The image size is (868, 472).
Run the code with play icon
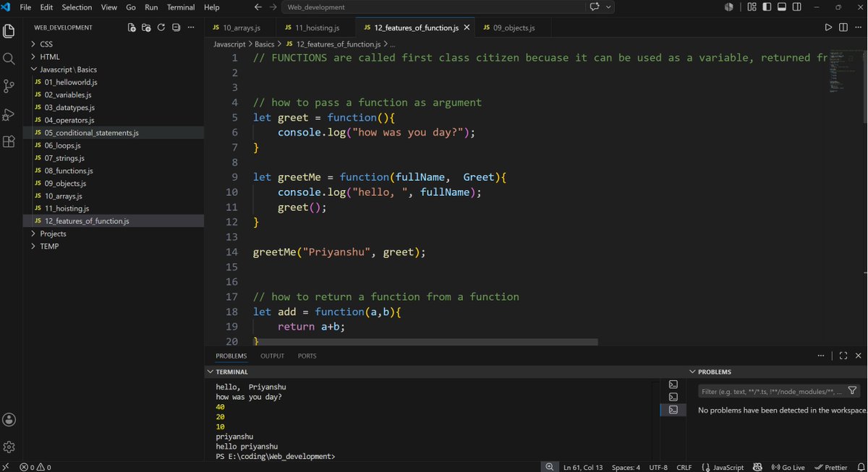coord(828,27)
